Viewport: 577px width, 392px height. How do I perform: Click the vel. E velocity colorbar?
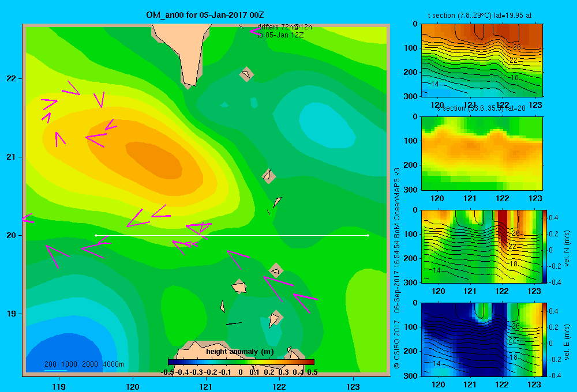click(545, 340)
